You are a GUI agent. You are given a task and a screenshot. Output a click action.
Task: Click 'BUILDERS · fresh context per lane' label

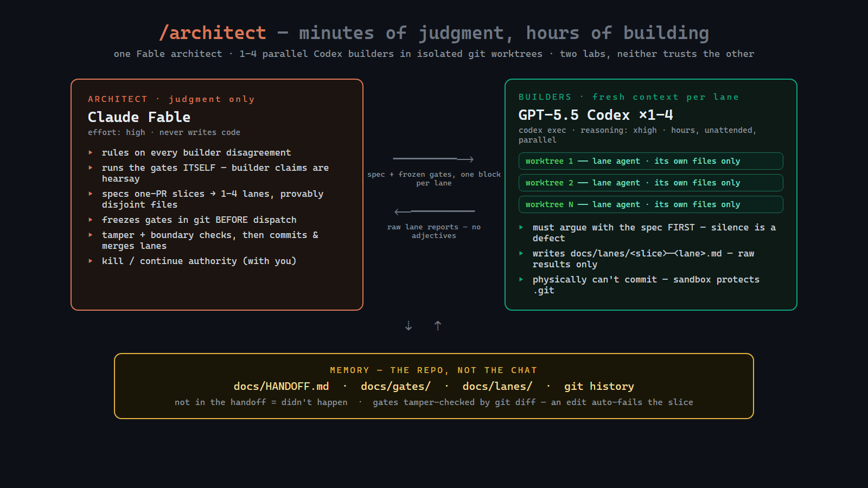(x=629, y=97)
